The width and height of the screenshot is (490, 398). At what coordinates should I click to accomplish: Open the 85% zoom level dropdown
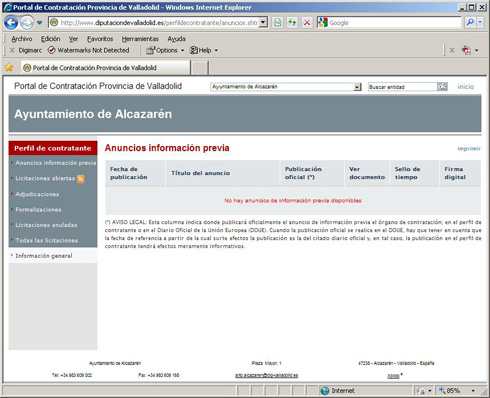473,391
